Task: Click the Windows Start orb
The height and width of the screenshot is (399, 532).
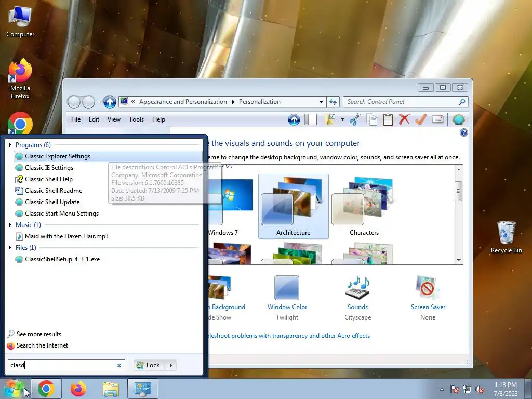Action: [13, 389]
